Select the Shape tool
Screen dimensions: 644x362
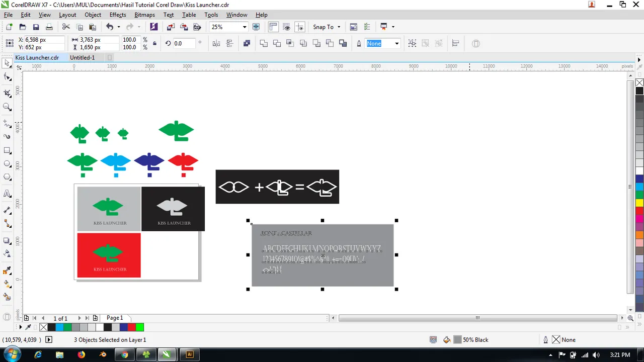(x=7, y=77)
